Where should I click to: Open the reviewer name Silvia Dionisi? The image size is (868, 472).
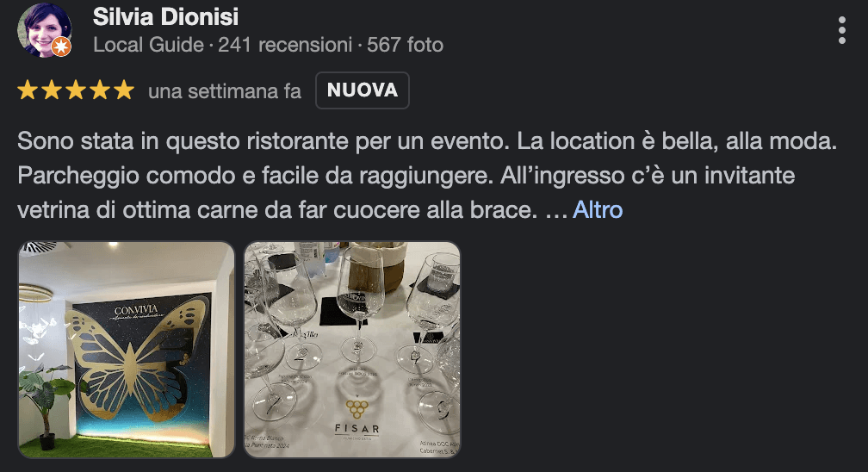click(165, 16)
